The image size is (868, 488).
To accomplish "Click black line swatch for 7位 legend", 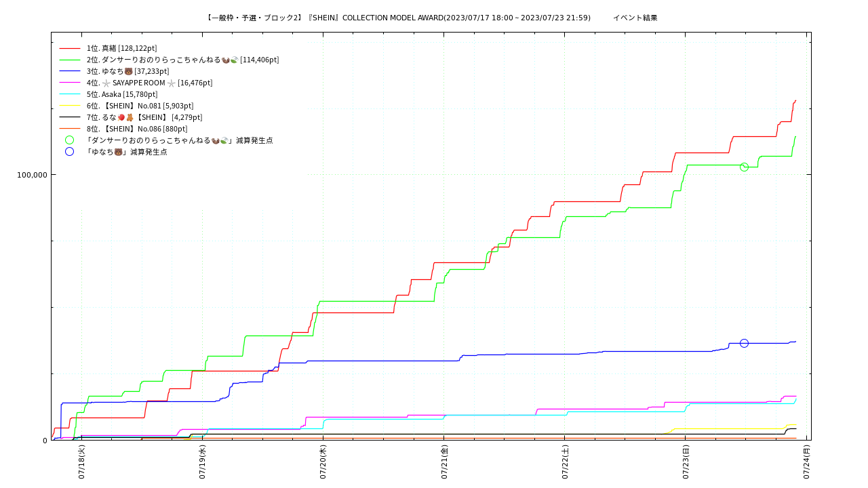I will (70, 117).
